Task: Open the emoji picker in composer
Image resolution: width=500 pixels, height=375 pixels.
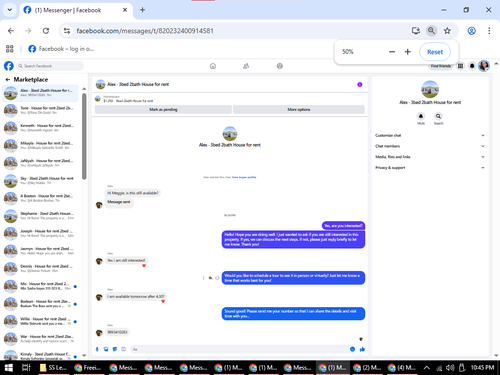Action: (352, 349)
